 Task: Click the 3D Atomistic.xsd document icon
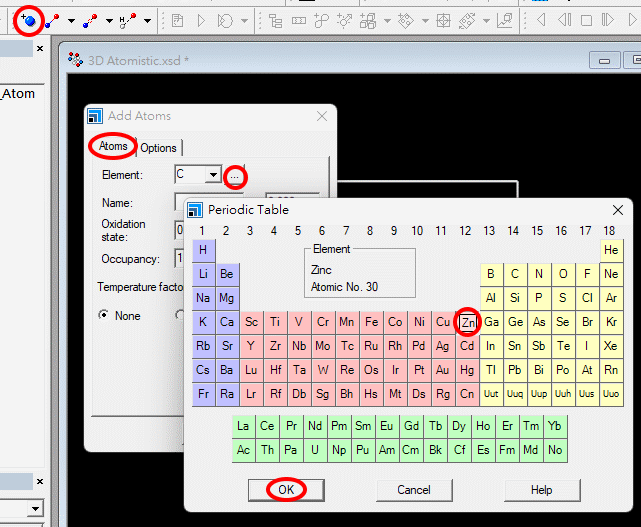click(75, 60)
